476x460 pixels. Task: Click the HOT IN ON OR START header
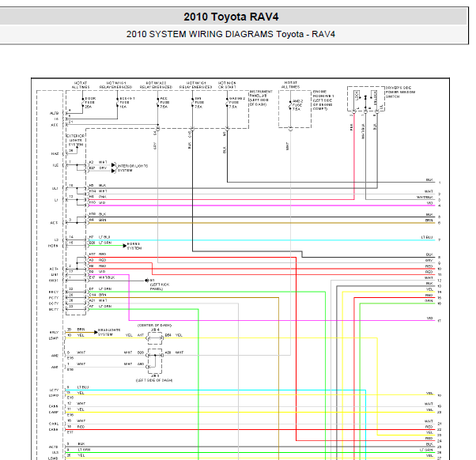227,85
